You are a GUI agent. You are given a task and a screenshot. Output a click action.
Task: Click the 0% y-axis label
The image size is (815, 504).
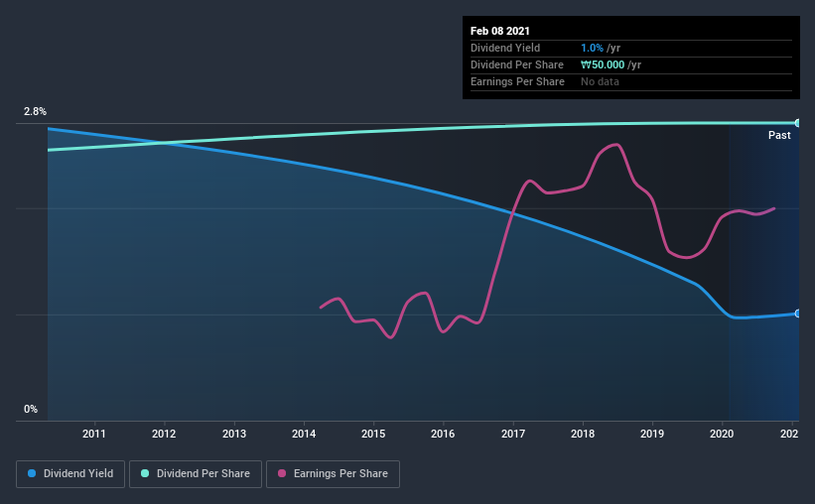[31, 409]
